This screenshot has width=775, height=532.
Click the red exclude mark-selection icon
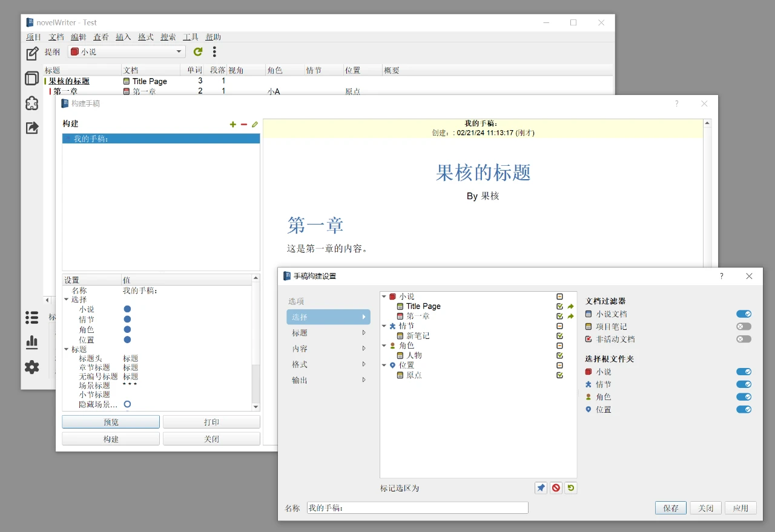(556, 488)
